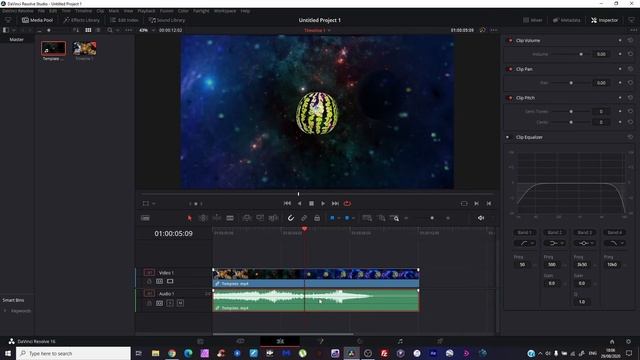640x360 pixels.
Task: Click the zoom-out minus icon on timeline toolbar
Action: [406, 218]
